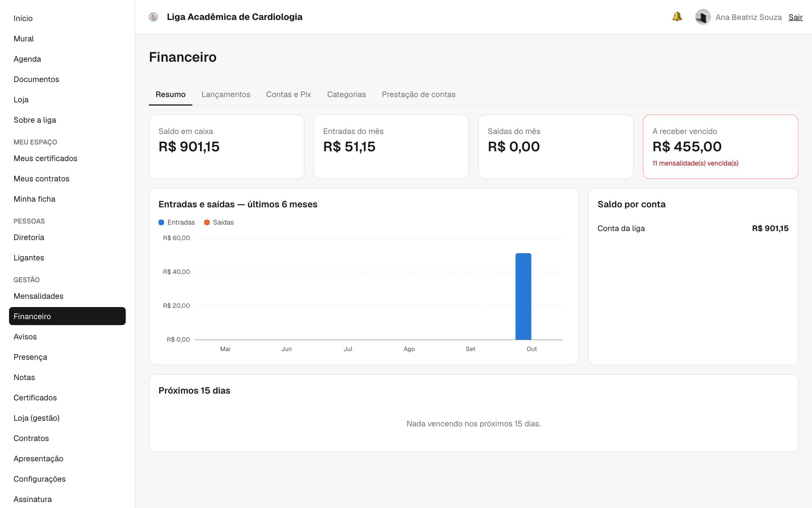The width and height of the screenshot is (812, 508).
Task: Click the blue Out bar in chart
Action: click(x=523, y=297)
